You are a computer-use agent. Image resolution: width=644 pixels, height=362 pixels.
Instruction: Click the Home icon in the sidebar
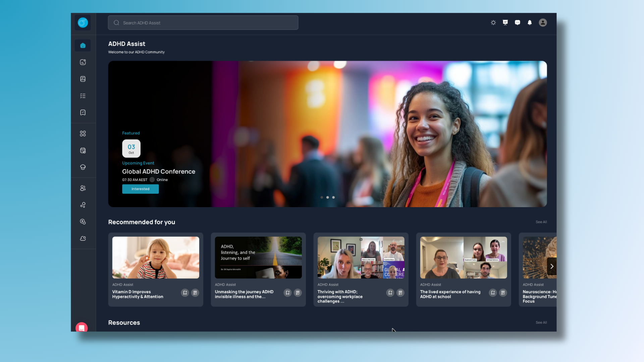pos(83,46)
